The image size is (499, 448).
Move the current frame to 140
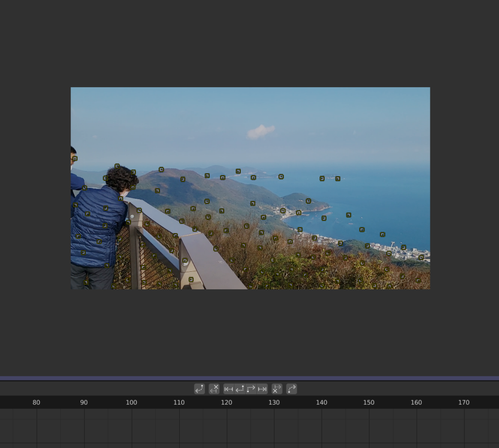(x=322, y=402)
